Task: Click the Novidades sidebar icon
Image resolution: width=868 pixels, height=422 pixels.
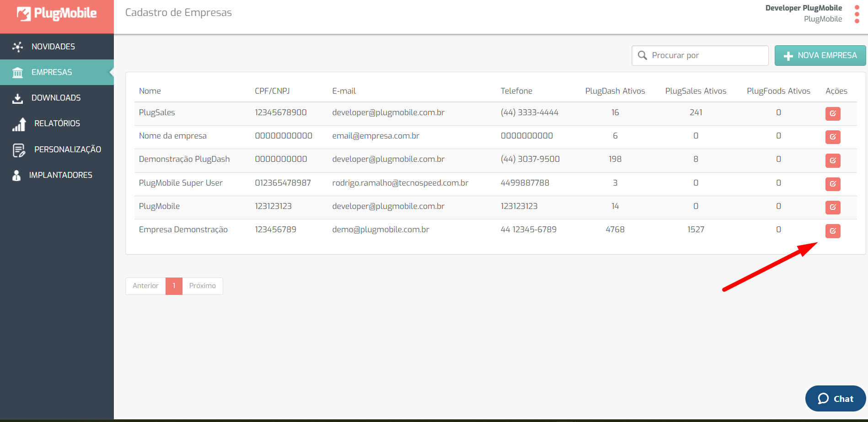Action: tap(17, 47)
